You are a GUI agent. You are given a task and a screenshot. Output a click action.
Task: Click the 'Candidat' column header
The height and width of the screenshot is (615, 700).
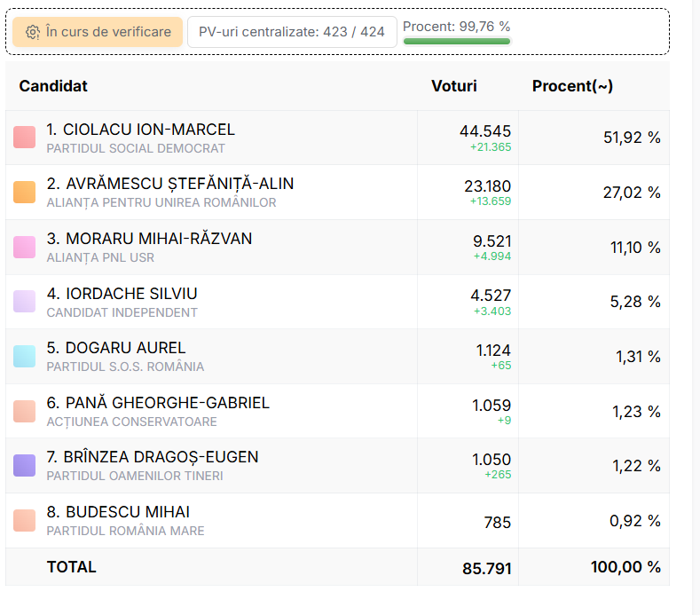click(x=53, y=86)
